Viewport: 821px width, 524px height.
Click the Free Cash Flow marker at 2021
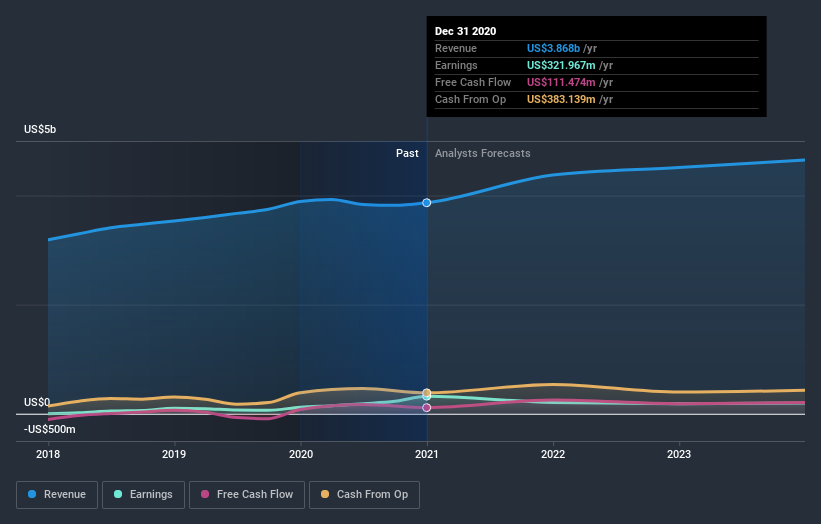point(427,407)
